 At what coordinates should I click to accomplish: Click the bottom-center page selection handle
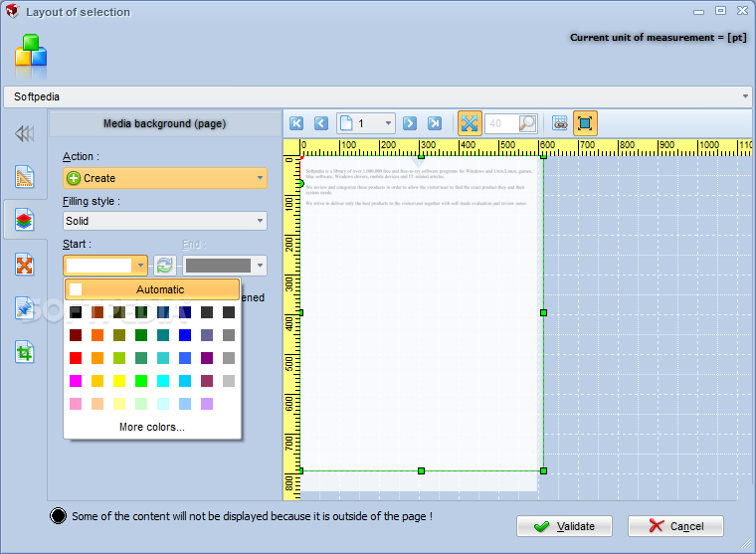tap(421, 470)
